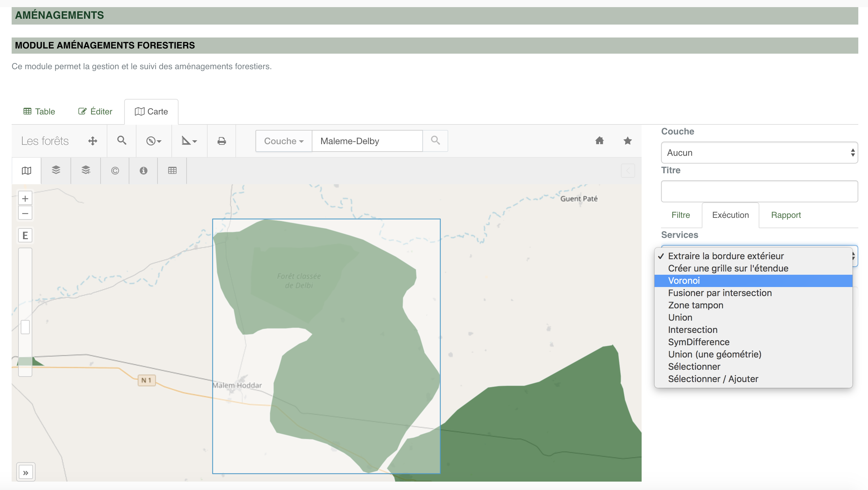Expand the compass/geolocation dropdown
Image resolution: width=868 pixels, height=490 pixels.
pos(154,141)
